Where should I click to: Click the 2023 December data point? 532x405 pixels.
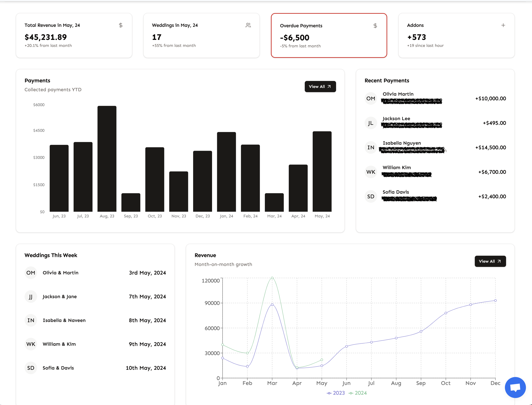[x=495, y=300]
